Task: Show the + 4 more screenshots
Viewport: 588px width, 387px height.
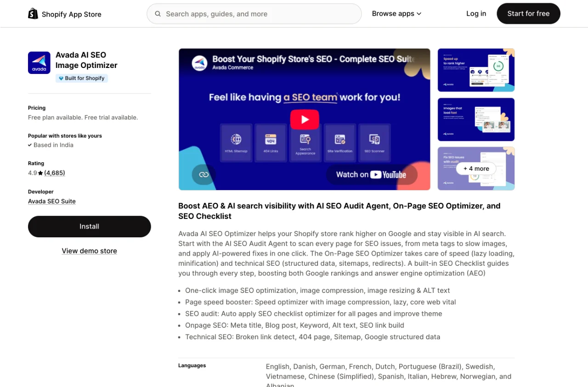Action: 476,168
